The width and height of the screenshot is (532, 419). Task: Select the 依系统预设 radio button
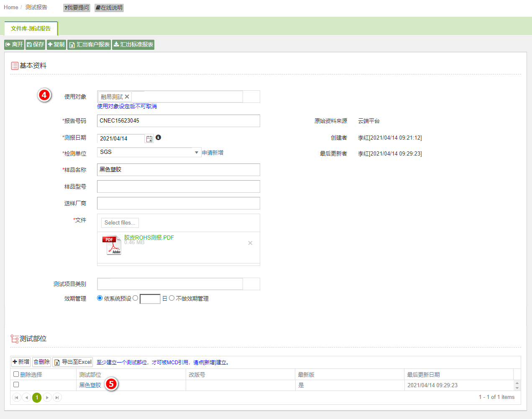coord(100,298)
